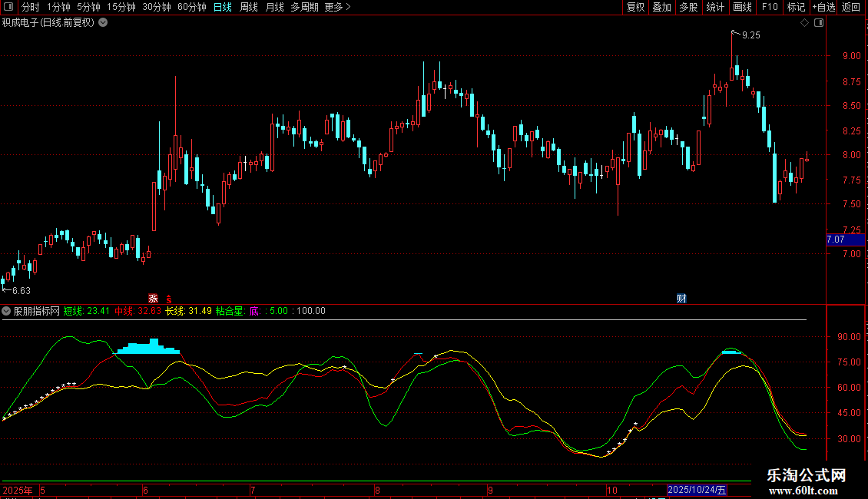Click the blue 财 financial marker icon
The height and width of the screenshot is (499, 868).
(x=681, y=298)
